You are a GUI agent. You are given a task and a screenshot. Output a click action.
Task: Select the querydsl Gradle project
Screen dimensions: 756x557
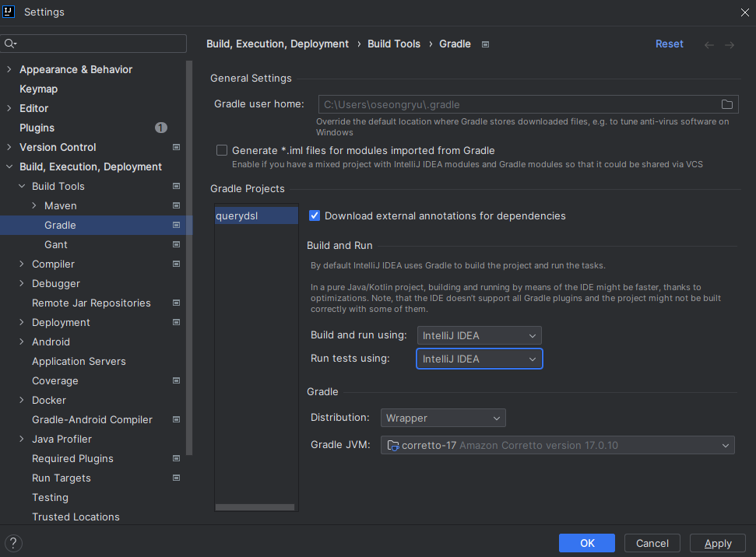(x=256, y=215)
